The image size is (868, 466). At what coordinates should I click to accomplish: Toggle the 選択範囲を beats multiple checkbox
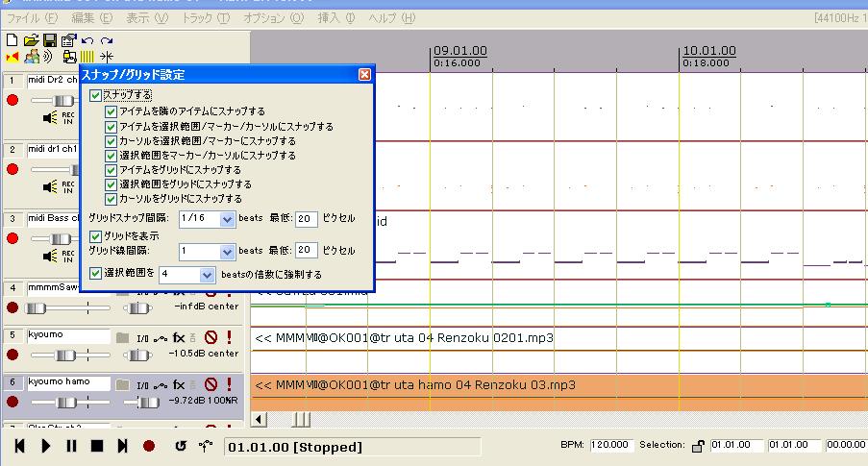pos(95,273)
